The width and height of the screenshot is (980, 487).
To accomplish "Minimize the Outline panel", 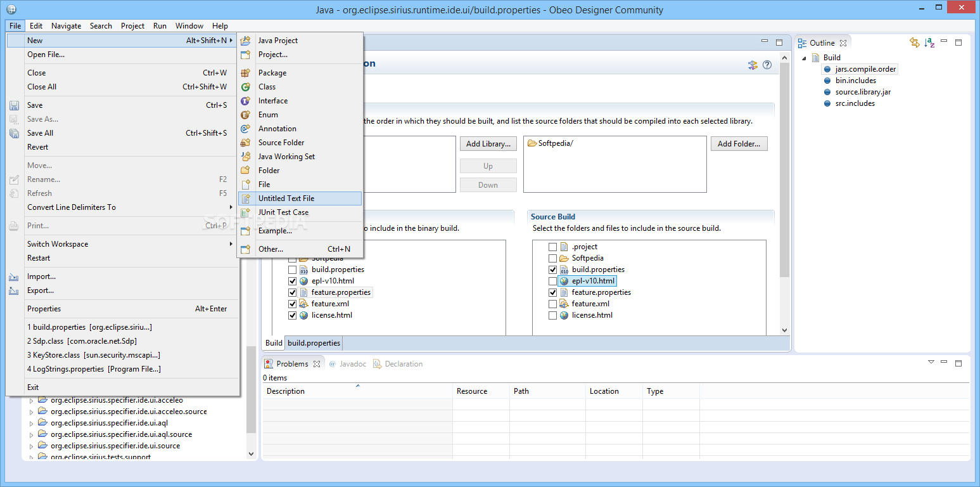I will (x=945, y=42).
